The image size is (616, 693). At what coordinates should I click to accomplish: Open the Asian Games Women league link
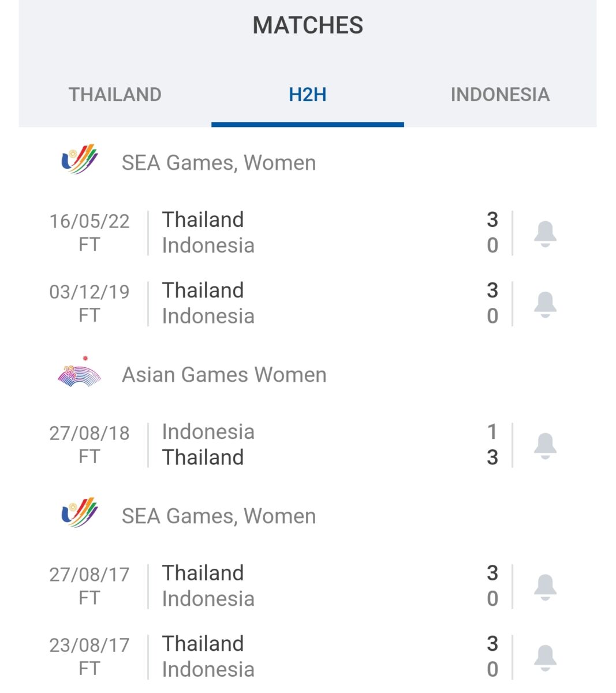point(224,375)
